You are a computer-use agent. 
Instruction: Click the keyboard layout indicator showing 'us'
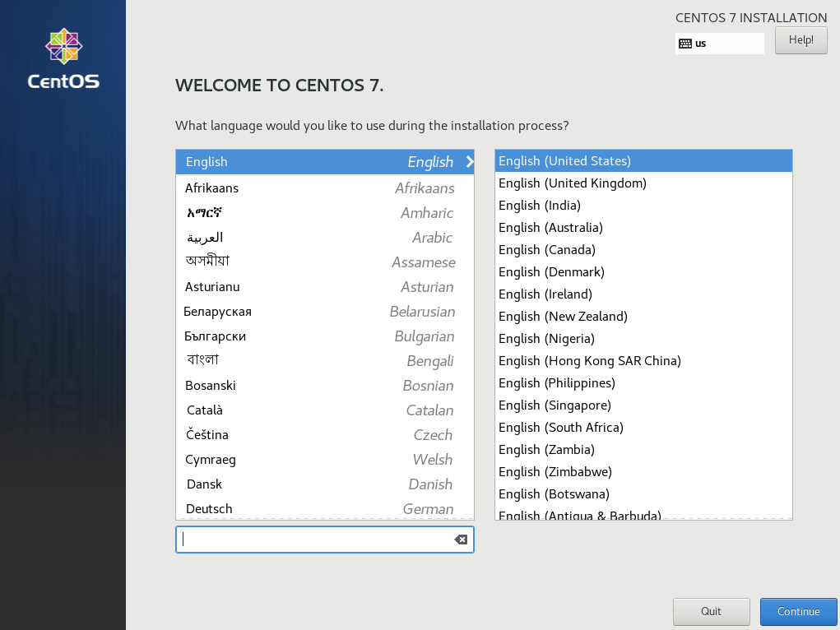pos(719,43)
